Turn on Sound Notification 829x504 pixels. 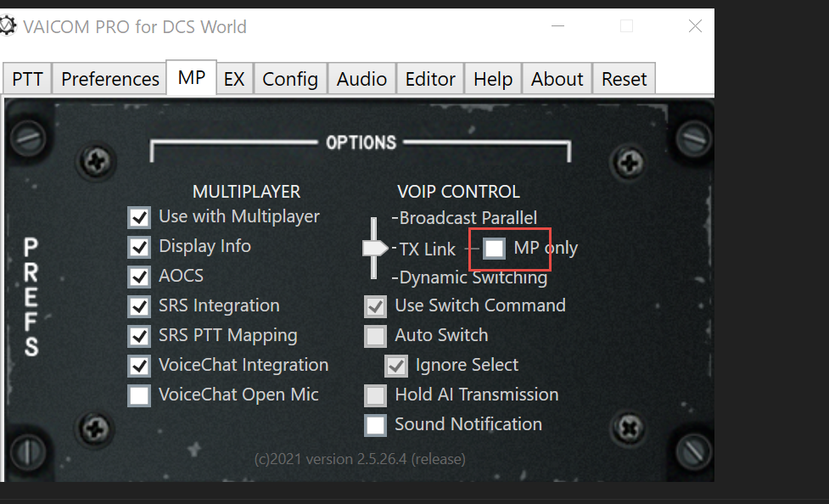click(375, 425)
